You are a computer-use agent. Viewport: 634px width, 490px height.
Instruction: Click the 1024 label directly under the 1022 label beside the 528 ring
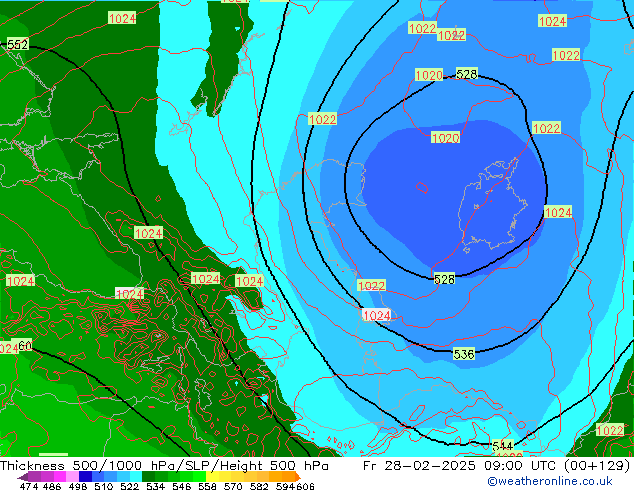(x=558, y=212)
